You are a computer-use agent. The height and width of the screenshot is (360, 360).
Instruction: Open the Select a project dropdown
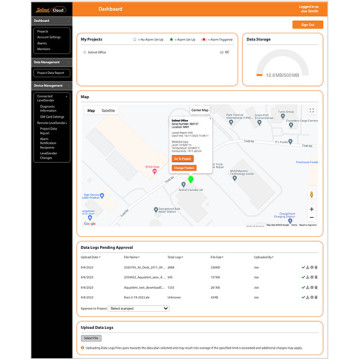[138, 309]
